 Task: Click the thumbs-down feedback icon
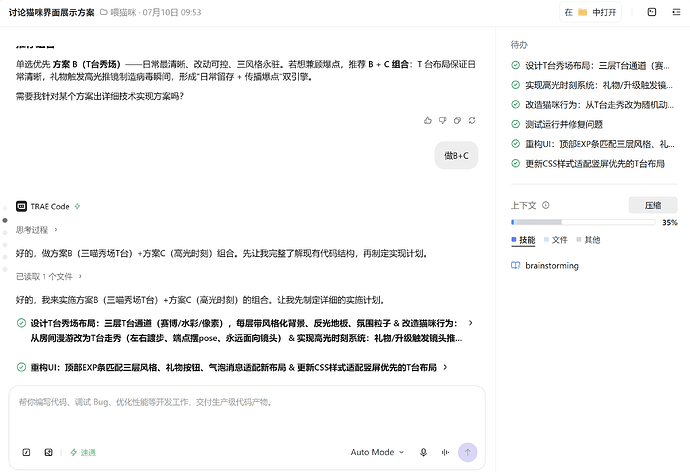[442, 121]
